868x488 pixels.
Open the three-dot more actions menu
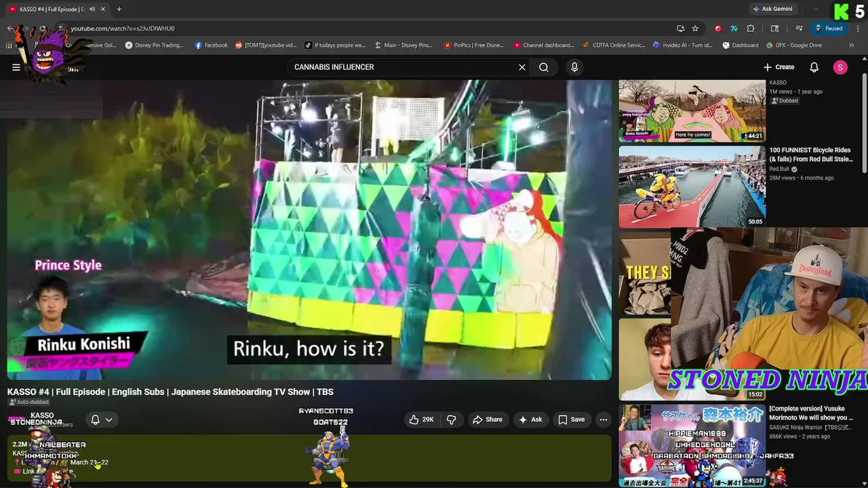click(603, 420)
